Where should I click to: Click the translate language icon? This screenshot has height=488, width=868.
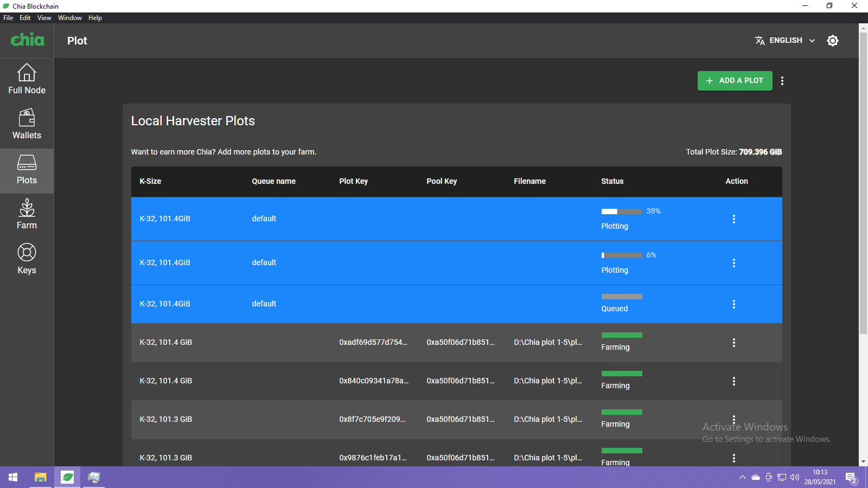[759, 41]
